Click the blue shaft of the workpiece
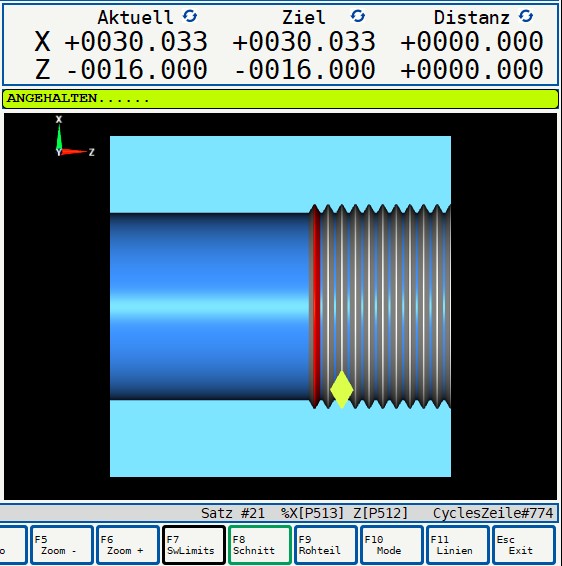 [x=209, y=306]
